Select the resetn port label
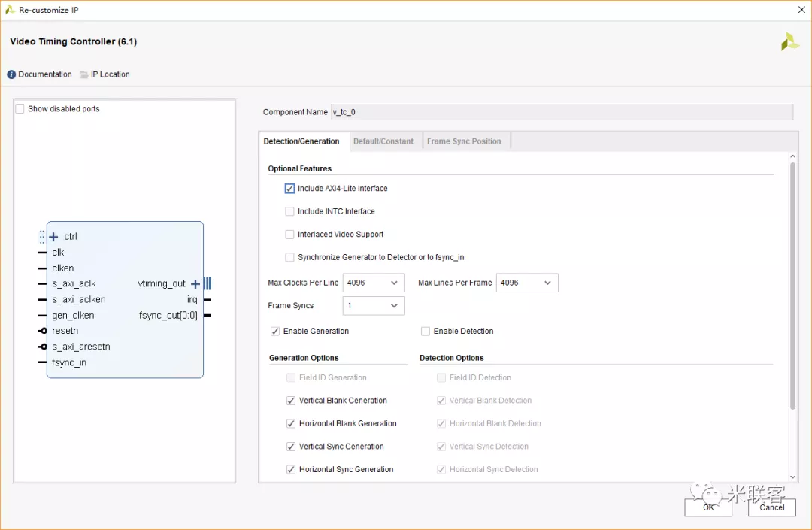The image size is (812, 530). pyautogui.click(x=65, y=331)
